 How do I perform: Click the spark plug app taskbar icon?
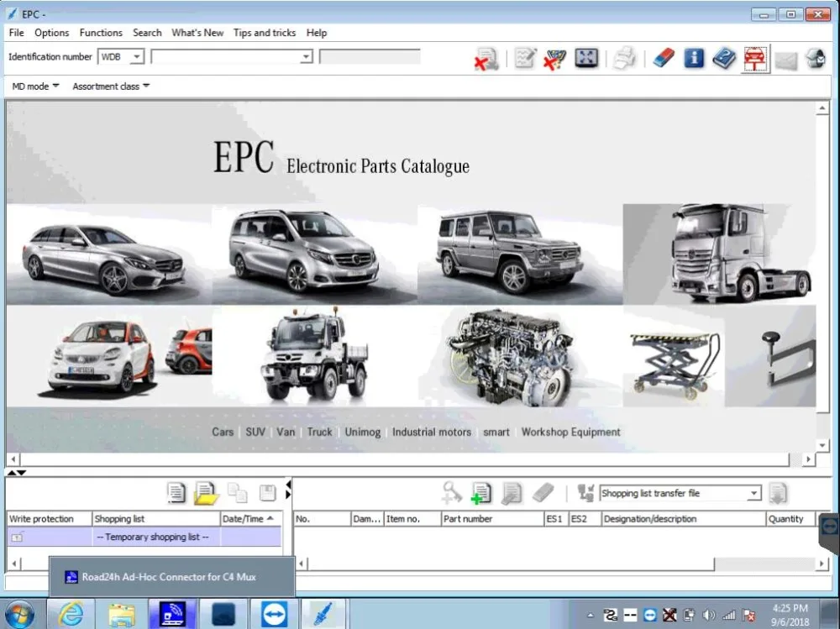point(323,614)
